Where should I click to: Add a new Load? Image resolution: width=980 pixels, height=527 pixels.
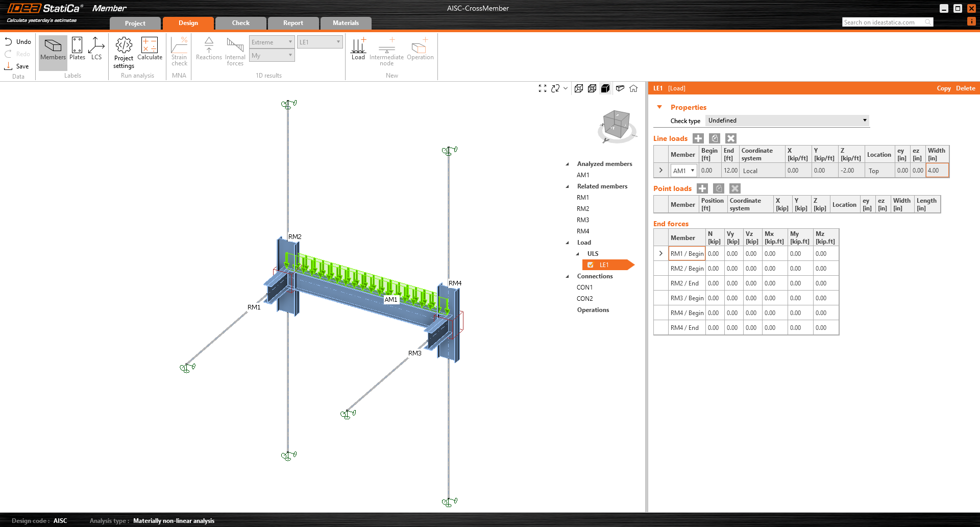click(x=358, y=50)
